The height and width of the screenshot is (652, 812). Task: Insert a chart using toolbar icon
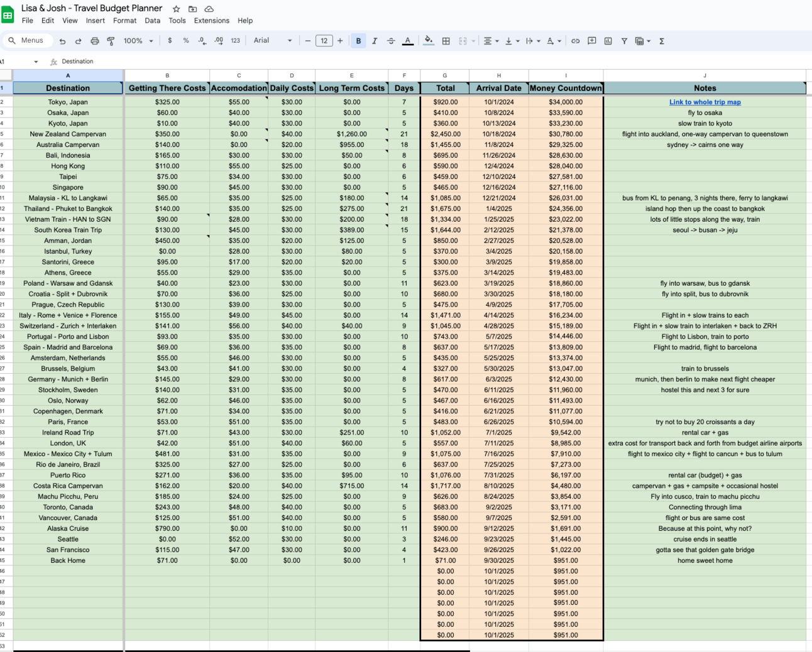coord(608,41)
